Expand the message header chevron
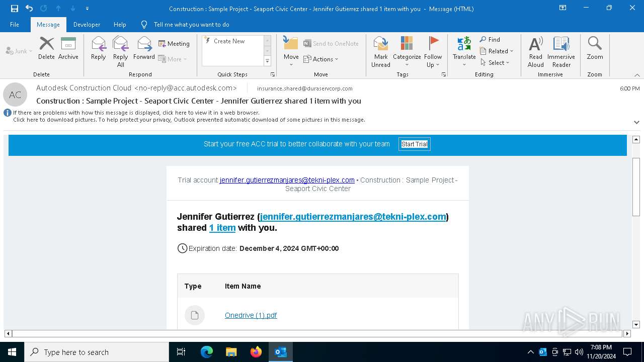The image size is (644, 362). click(636, 122)
